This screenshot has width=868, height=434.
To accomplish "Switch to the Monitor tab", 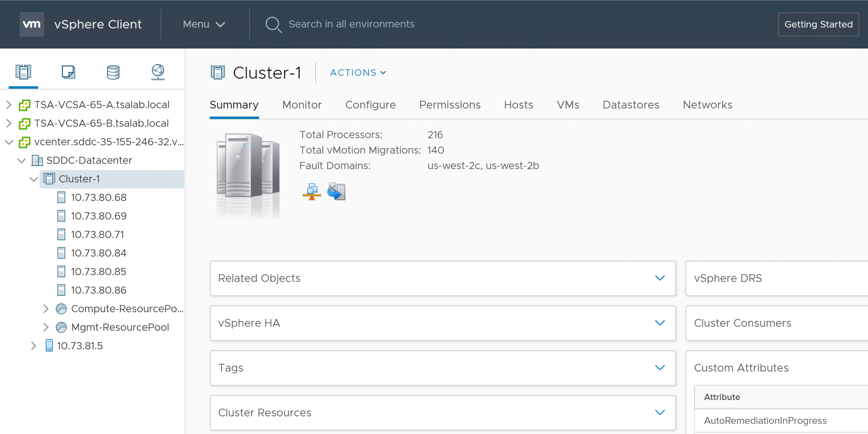I will point(302,105).
